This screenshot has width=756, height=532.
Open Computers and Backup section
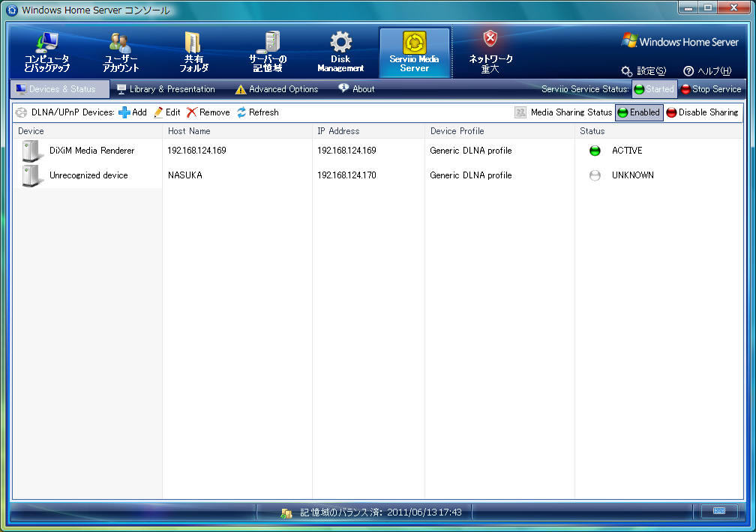tap(46, 52)
